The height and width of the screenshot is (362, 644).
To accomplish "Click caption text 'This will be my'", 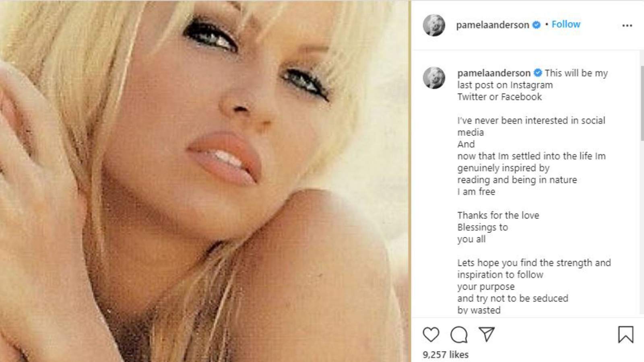I will point(576,73).
